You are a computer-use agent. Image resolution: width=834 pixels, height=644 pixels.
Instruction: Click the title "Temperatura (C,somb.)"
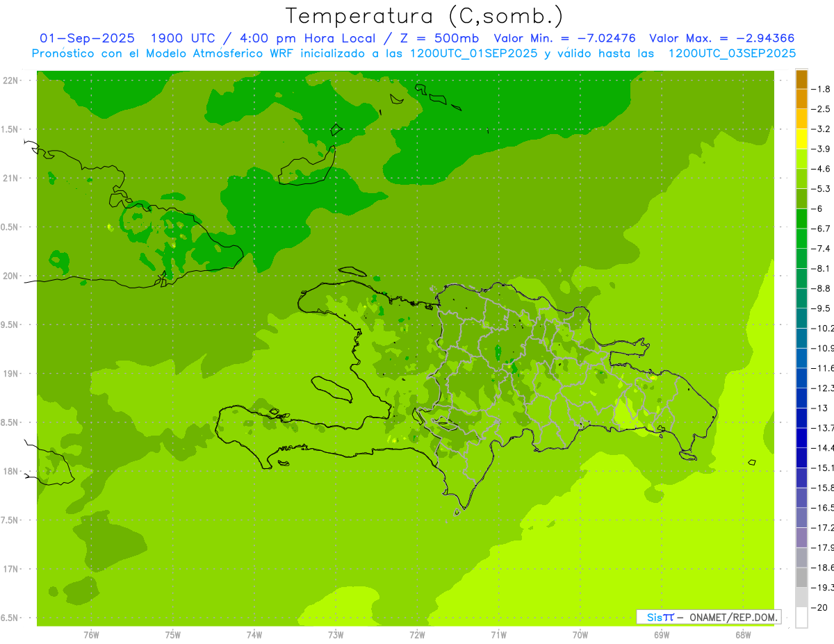click(x=425, y=15)
